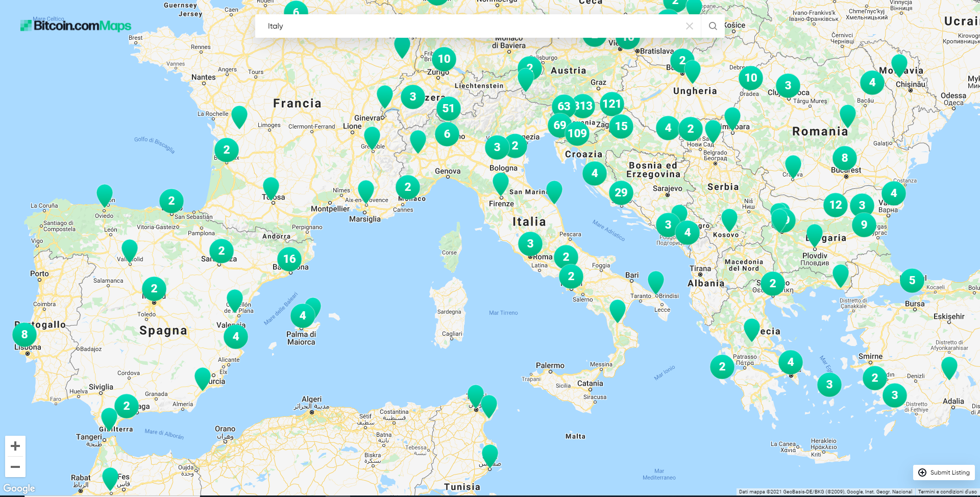The image size is (980, 497).
Task: Open the 8 cluster at Lisbona
Action: coord(24,335)
